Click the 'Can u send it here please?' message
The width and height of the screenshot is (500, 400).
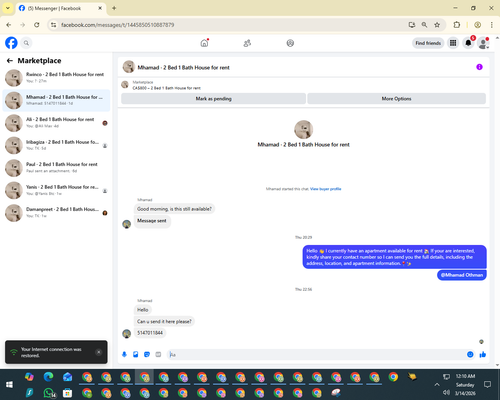[164, 321]
